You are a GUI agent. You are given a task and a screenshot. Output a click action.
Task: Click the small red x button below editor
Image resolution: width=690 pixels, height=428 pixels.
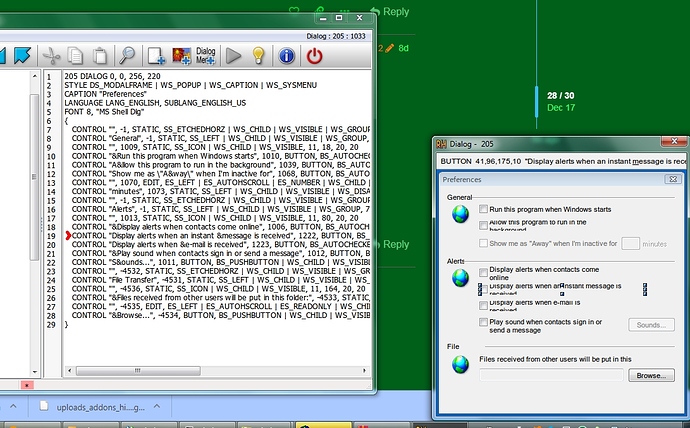tap(27, 385)
